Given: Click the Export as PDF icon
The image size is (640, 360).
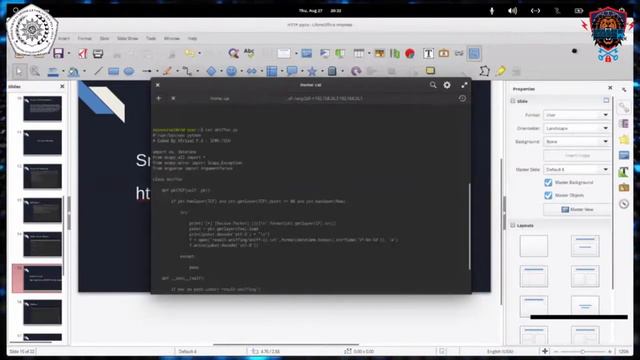Looking at the screenshot, I should pos(83,53).
